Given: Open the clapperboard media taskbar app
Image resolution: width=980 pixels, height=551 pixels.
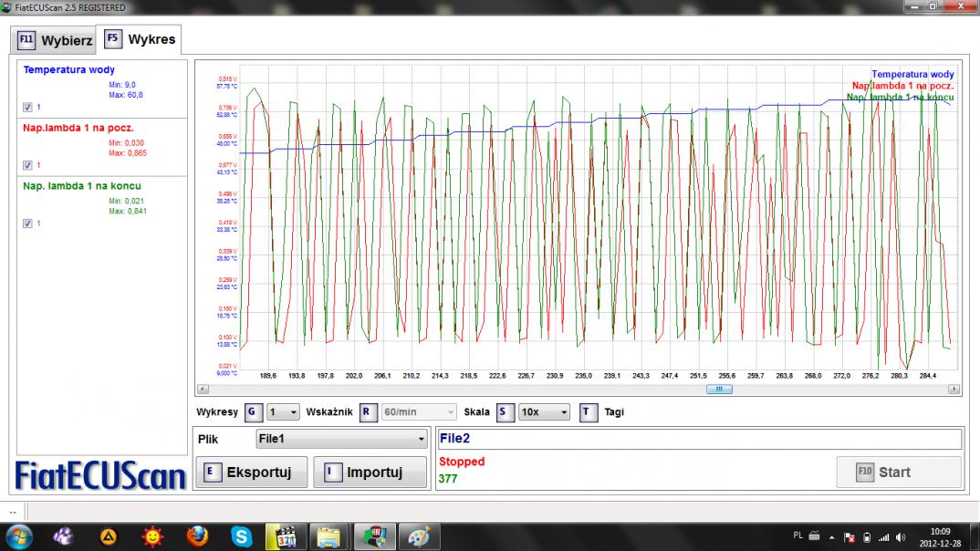Looking at the screenshot, I should click(x=286, y=536).
